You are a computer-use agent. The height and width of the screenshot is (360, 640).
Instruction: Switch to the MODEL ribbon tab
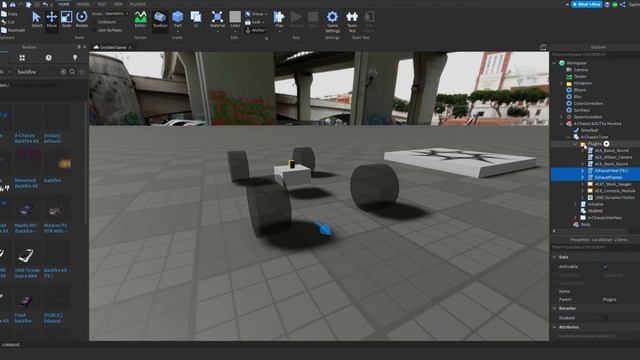tap(83, 4)
